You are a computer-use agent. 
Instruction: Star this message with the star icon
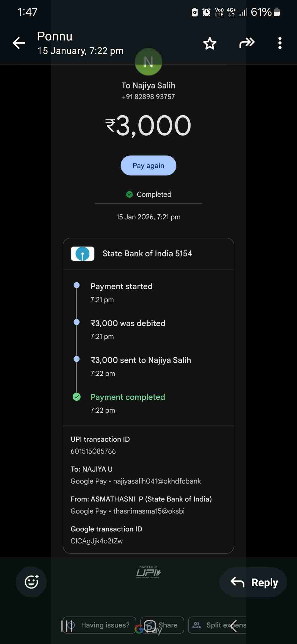coord(210,43)
